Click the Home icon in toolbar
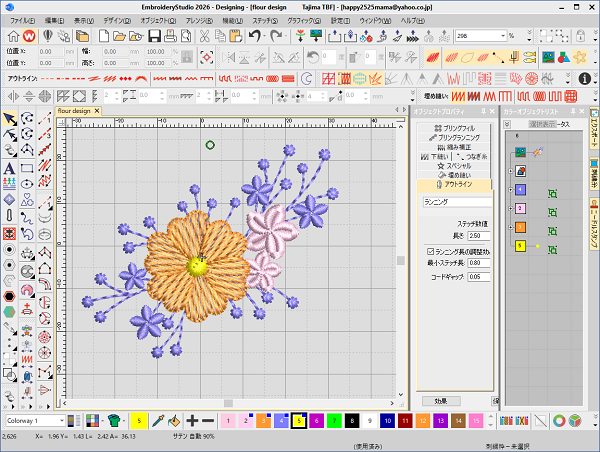 click(x=13, y=36)
